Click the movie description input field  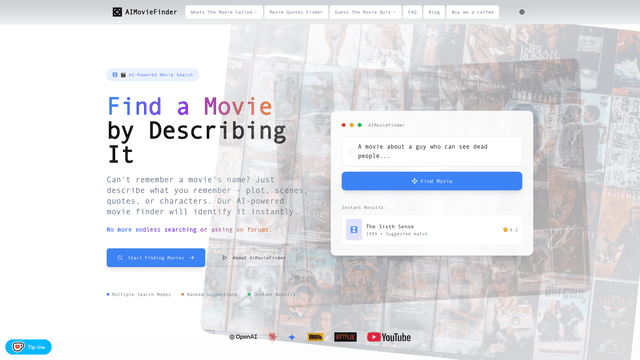(x=432, y=151)
